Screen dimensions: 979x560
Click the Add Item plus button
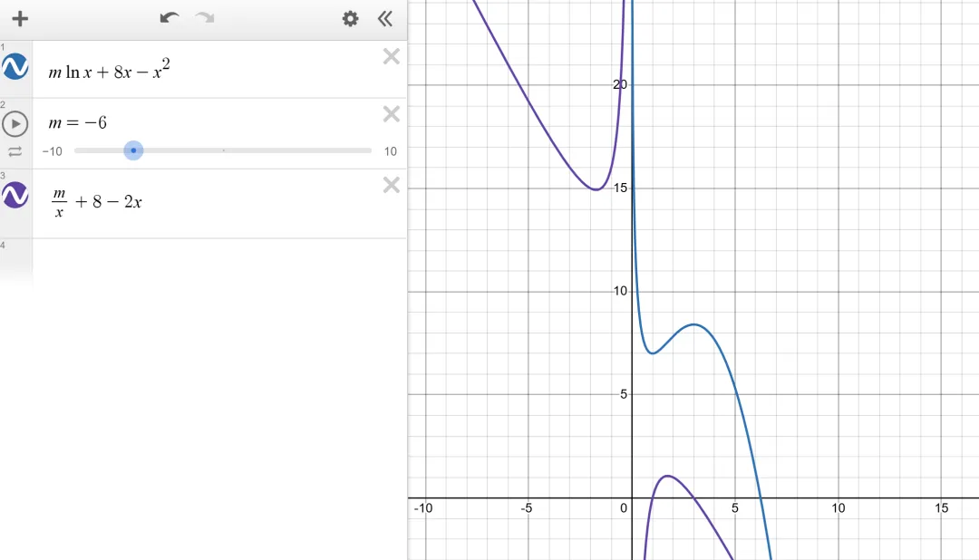pyautogui.click(x=20, y=19)
